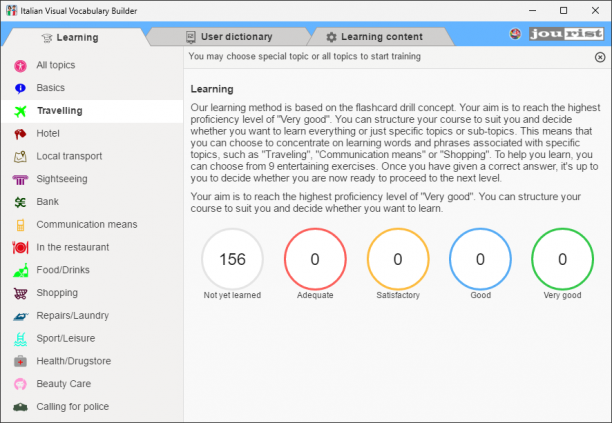Minimize the Vocabulary Builder window
The height and width of the screenshot is (423, 612).
tap(533, 11)
